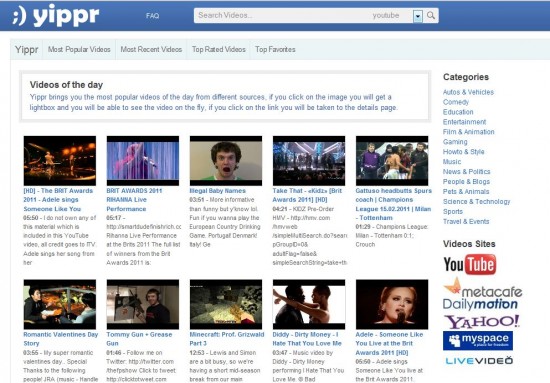Image resolution: width=550 pixels, height=383 pixels.
Task: Open the FAQ link
Action: point(153,16)
